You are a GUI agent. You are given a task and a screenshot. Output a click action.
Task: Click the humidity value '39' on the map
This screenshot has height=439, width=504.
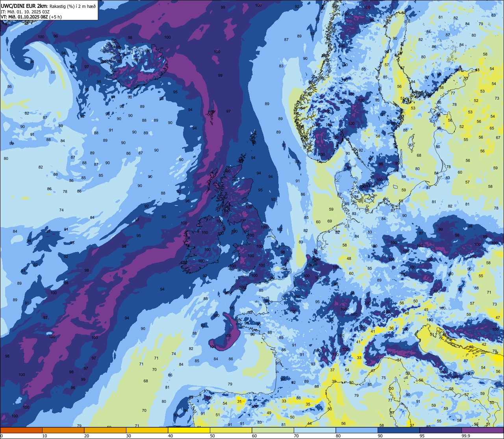(334, 382)
